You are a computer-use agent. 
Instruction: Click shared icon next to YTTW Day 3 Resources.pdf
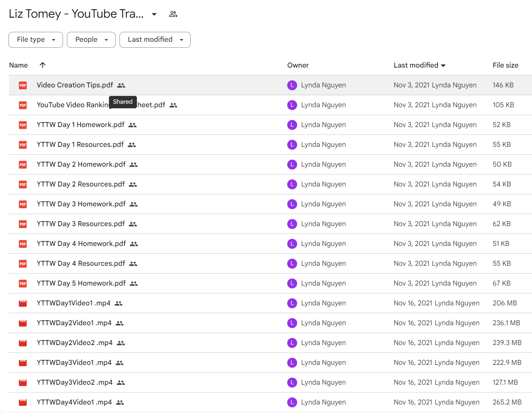(133, 224)
